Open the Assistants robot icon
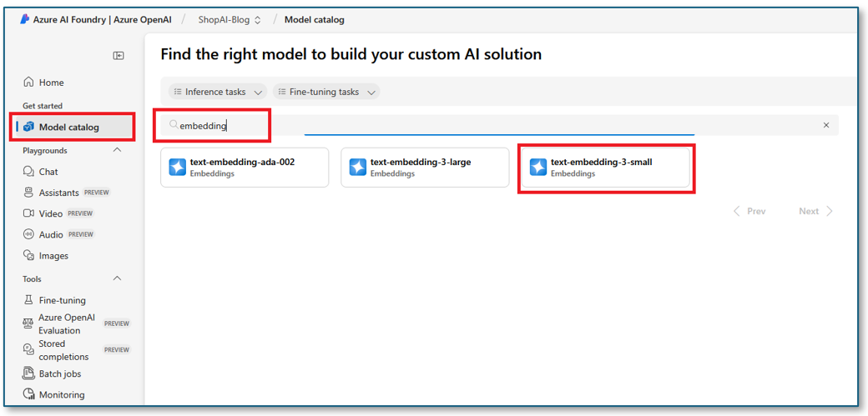This screenshot has width=868, height=416. coord(28,193)
